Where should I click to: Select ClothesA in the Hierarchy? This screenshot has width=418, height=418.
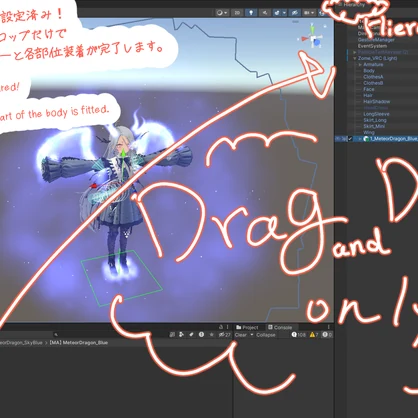373,77
